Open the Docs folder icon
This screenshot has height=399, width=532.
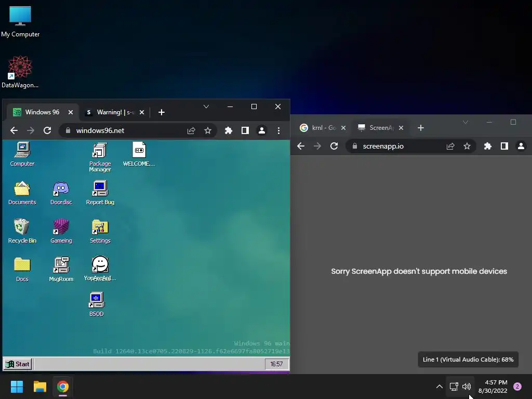[x=22, y=270]
